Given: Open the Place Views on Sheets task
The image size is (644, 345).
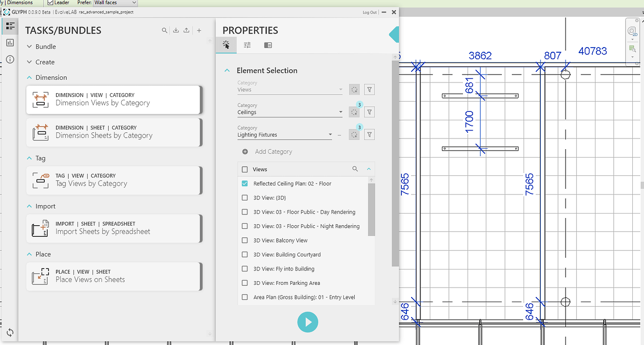Looking at the screenshot, I should [114, 276].
